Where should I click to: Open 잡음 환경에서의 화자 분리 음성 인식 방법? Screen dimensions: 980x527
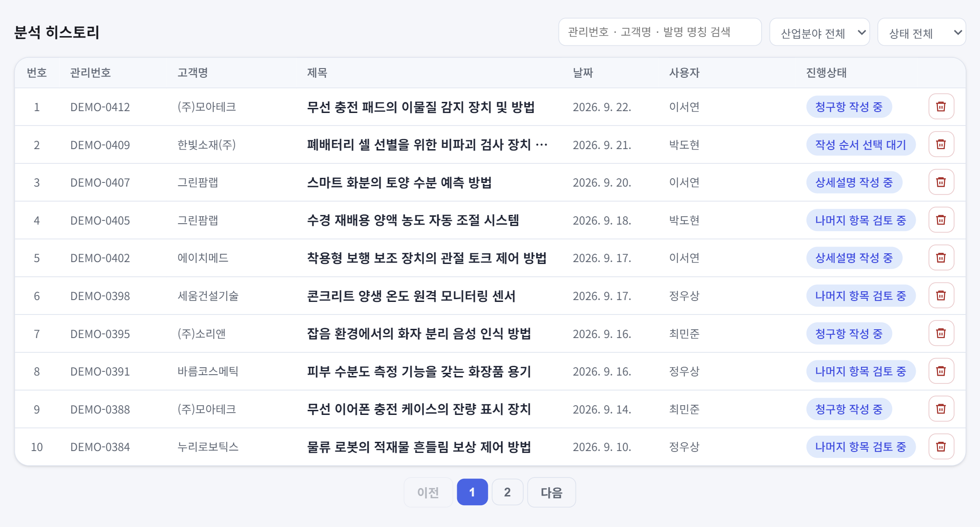[419, 334]
